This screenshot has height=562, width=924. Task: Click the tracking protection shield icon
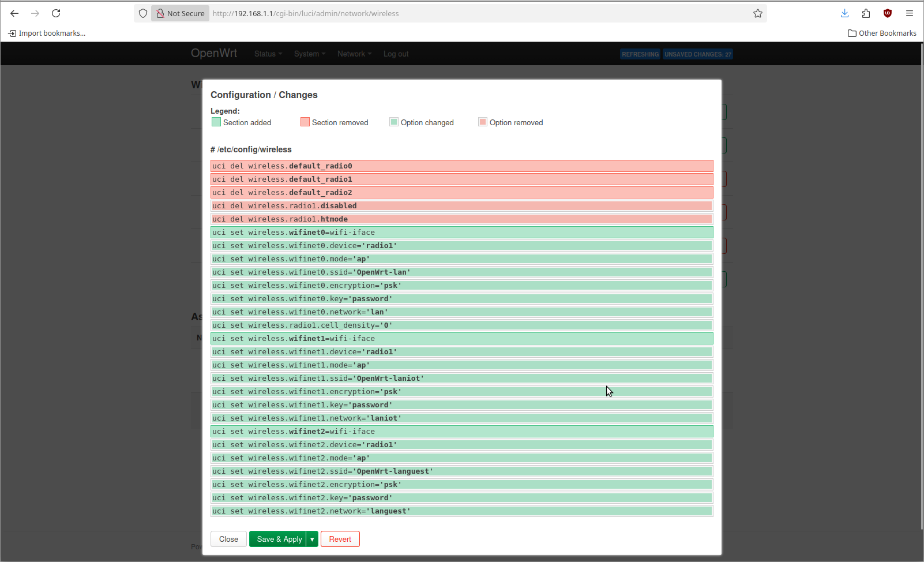coord(143,13)
